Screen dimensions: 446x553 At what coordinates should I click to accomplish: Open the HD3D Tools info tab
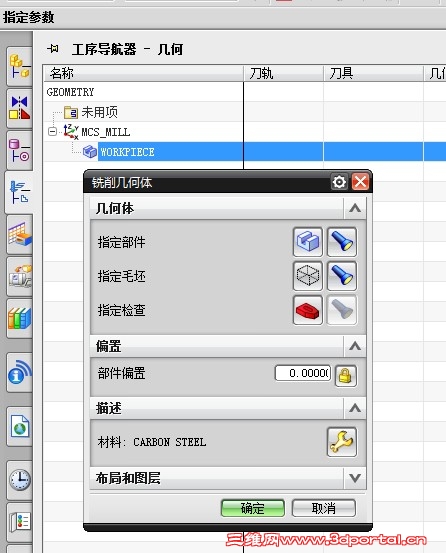[x=19, y=372]
